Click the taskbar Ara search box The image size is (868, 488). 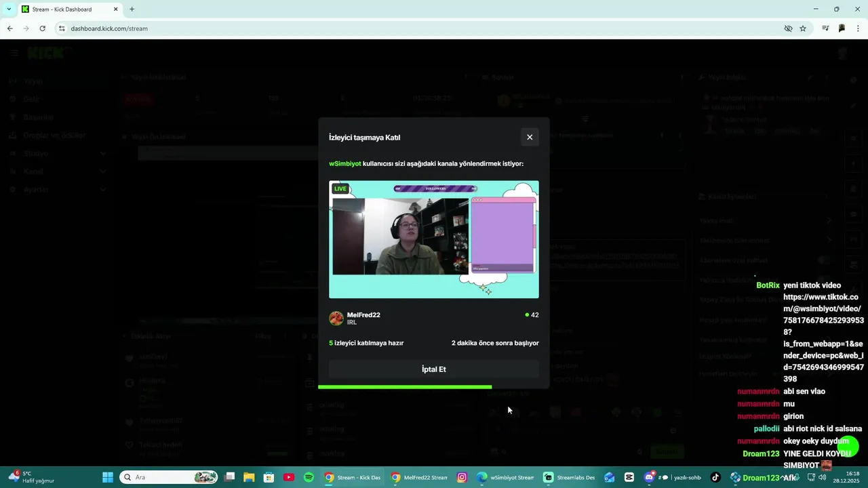coord(169,477)
